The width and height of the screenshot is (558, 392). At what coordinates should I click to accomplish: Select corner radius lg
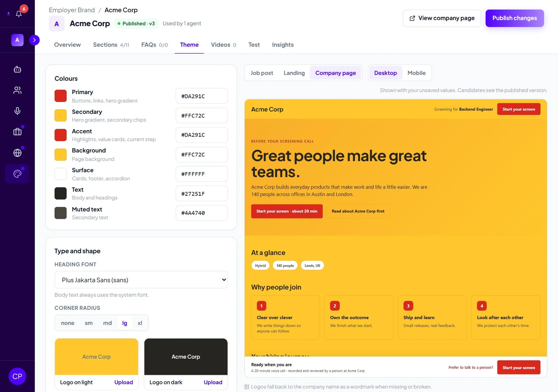click(x=125, y=323)
